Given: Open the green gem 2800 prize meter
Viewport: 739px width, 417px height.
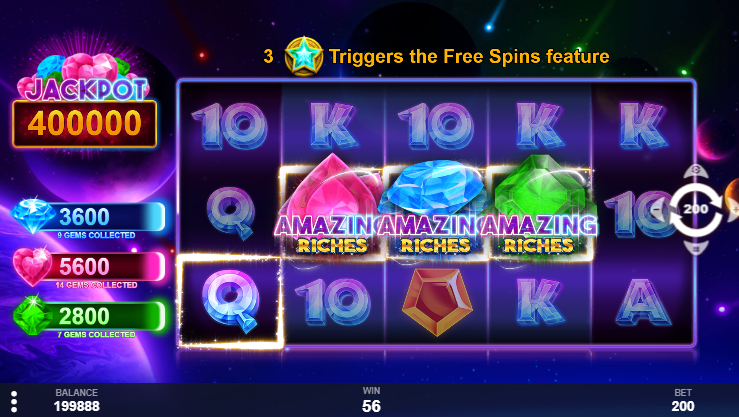Looking at the screenshot, I should click(89, 317).
